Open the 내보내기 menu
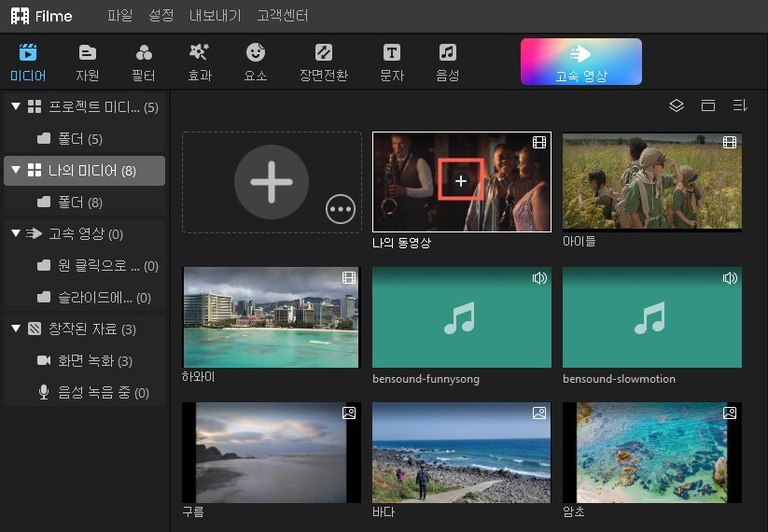 215,16
